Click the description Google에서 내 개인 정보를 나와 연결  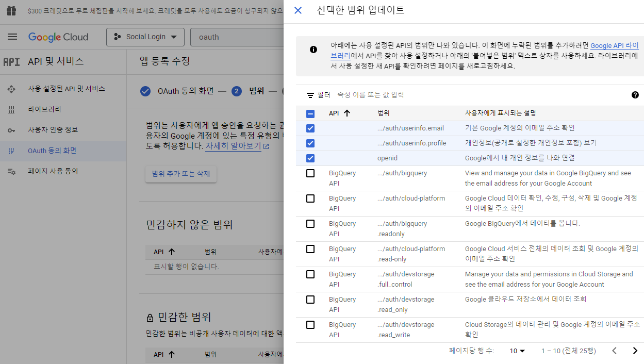520,158
